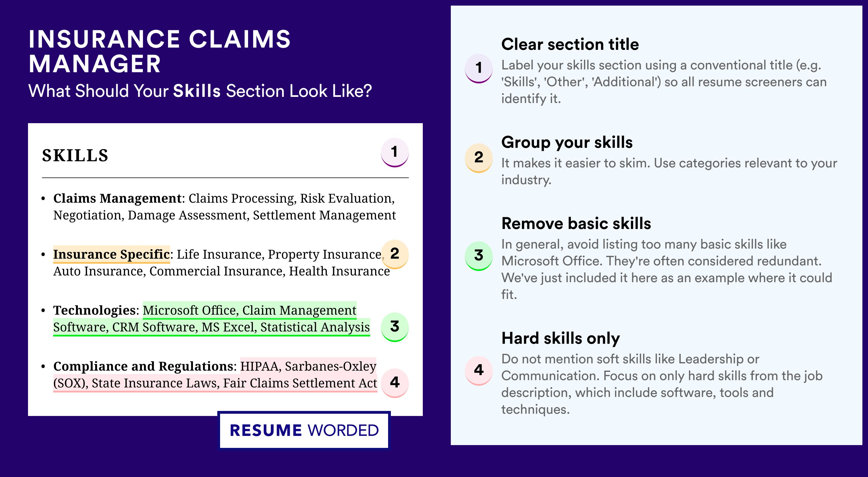Click the Clear section title heading
Image resolution: width=868 pixels, height=477 pixels.
[570, 44]
